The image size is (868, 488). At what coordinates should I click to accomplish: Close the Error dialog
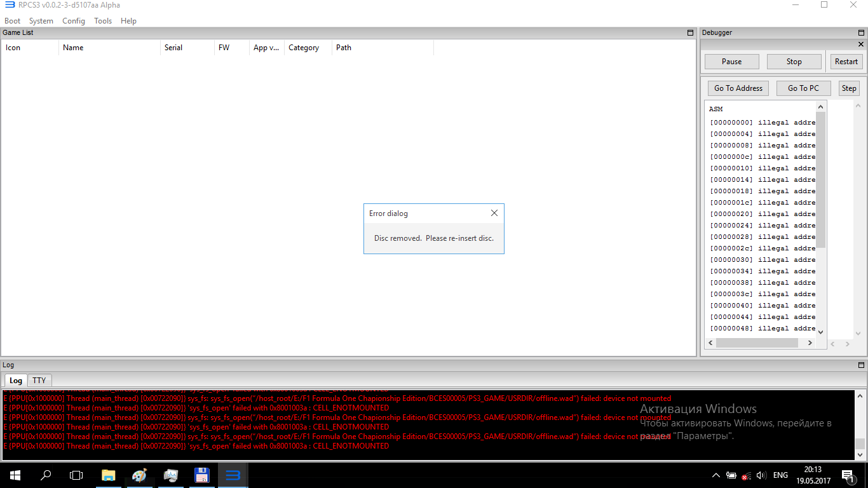(x=494, y=213)
